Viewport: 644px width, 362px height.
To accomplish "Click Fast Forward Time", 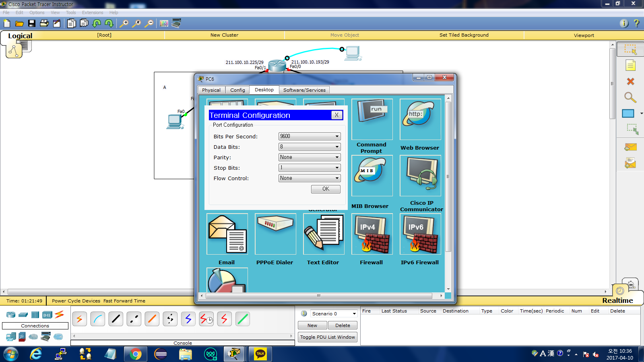I will [124, 301].
